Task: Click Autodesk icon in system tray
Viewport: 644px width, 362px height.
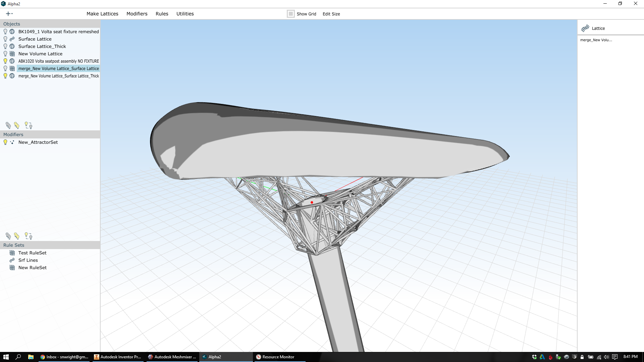Action: [542, 357]
